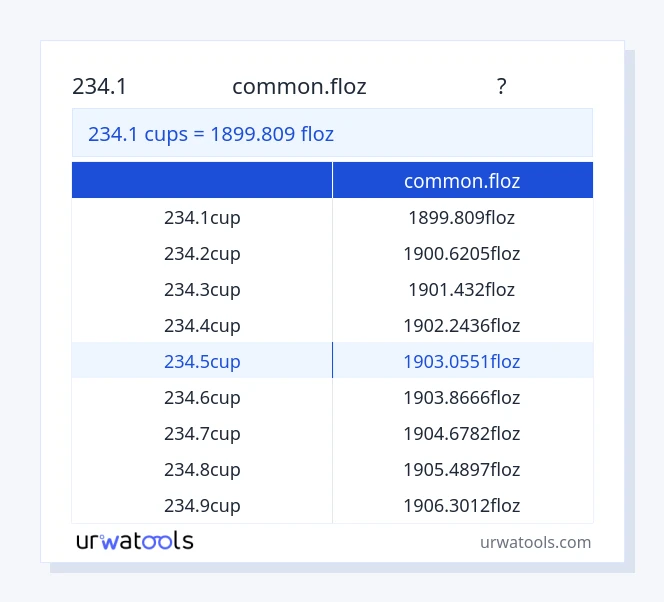664x602 pixels.
Task: Select the 1900.6205floz cell
Action: coord(462,253)
